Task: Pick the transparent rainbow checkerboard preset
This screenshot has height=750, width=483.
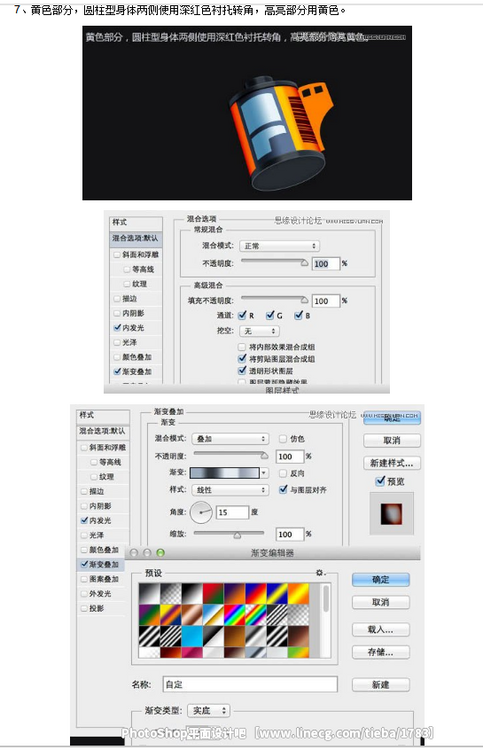Action: 255,615
